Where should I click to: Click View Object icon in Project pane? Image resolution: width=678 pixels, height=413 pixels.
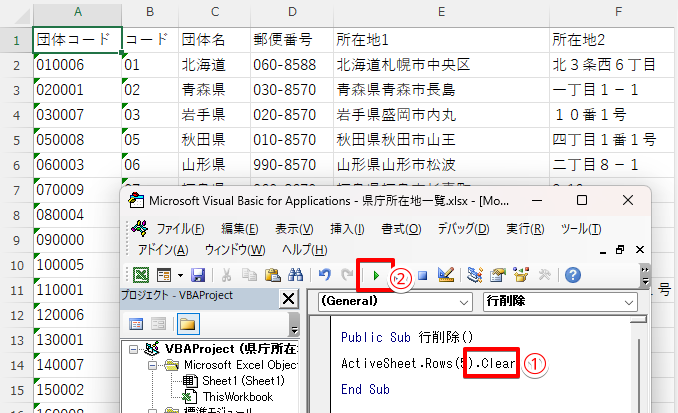click(158, 324)
